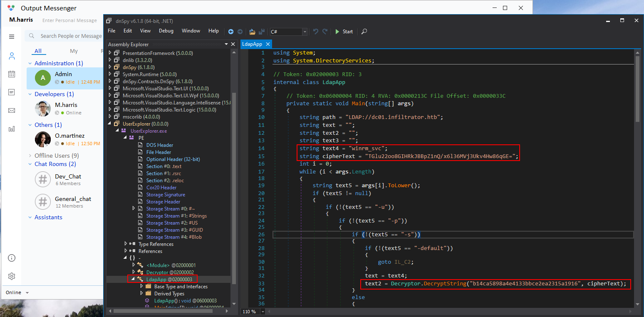The height and width of the screenshot is (317, 644).
Task: Collapse the Administration contact group
Action: point(30,64)
